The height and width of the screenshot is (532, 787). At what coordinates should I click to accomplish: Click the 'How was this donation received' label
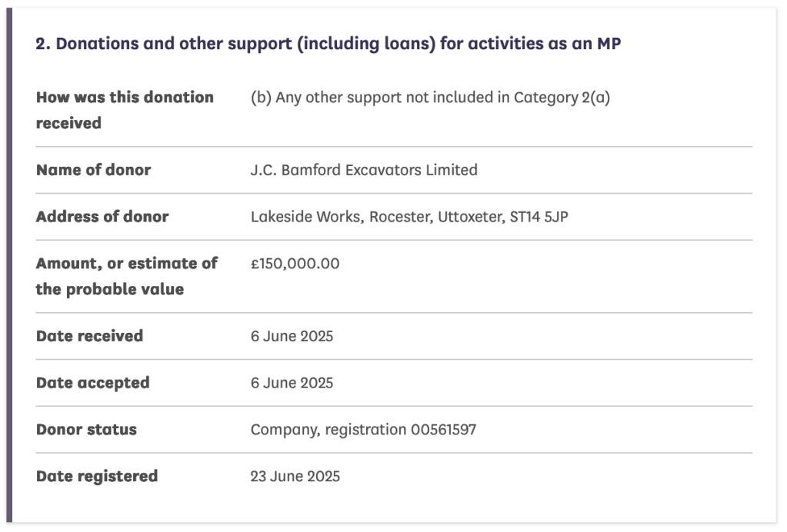[125, 109]
